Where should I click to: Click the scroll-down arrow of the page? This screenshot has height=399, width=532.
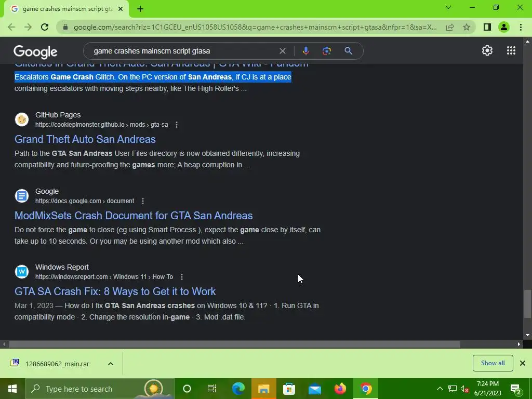[x=527, y=335]
